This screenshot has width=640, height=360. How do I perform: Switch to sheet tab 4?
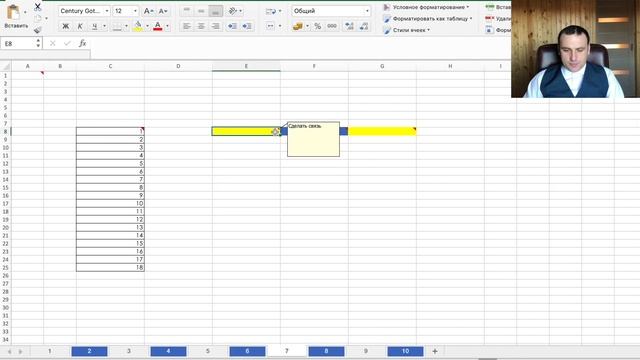click(x=168, y=351)
